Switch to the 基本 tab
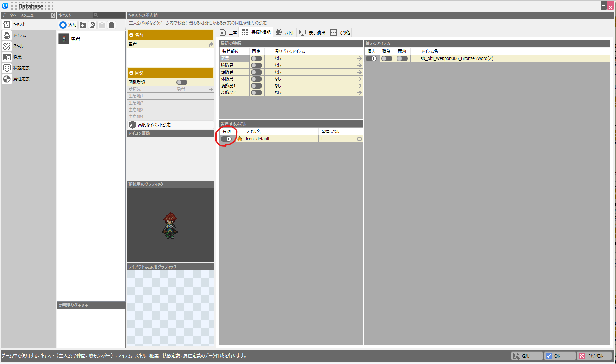 (228, 32)
